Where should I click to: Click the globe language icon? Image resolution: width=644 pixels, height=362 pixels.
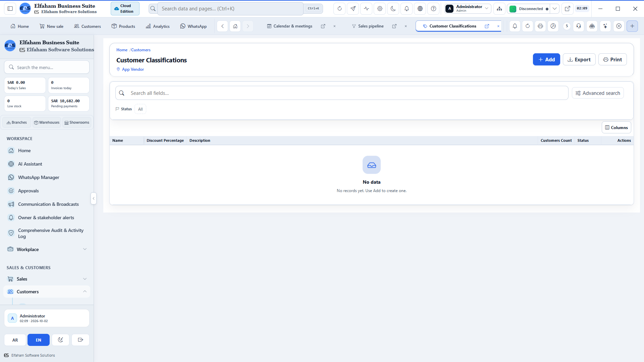420,9
